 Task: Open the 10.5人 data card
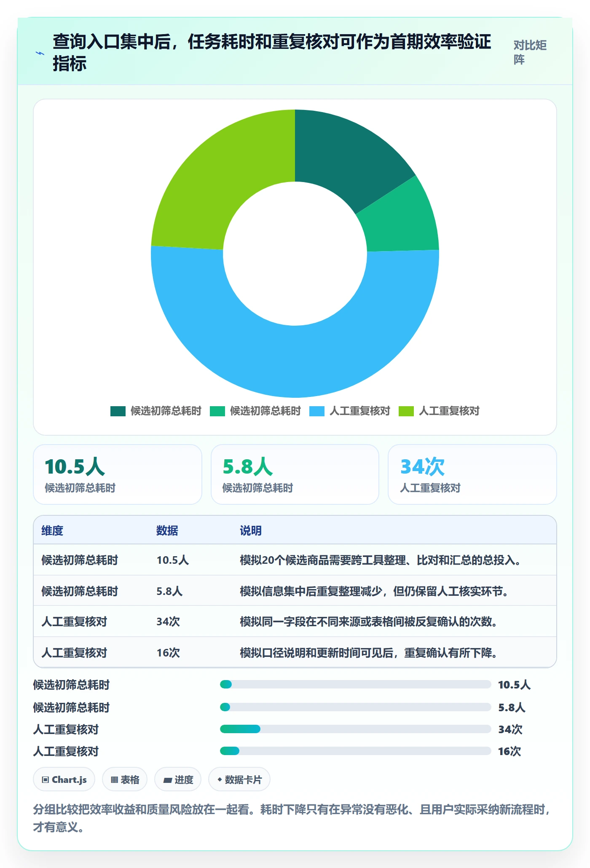tap(118, 474)
